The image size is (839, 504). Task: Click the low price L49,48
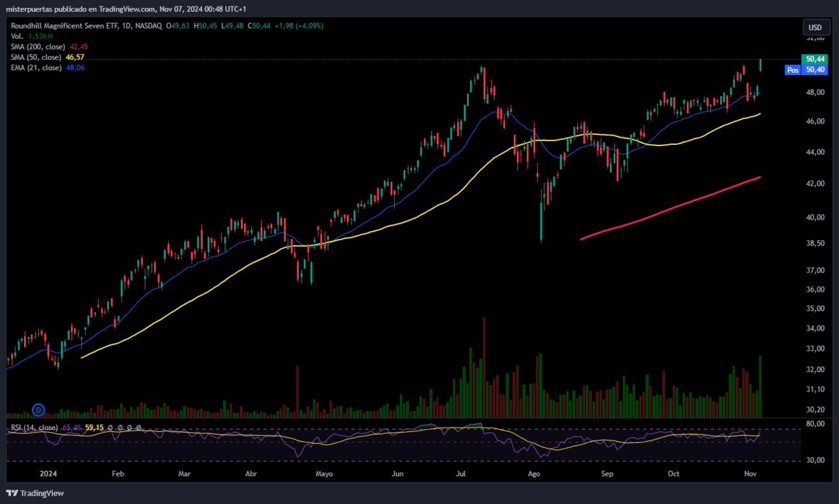click(x=232, y=26)
